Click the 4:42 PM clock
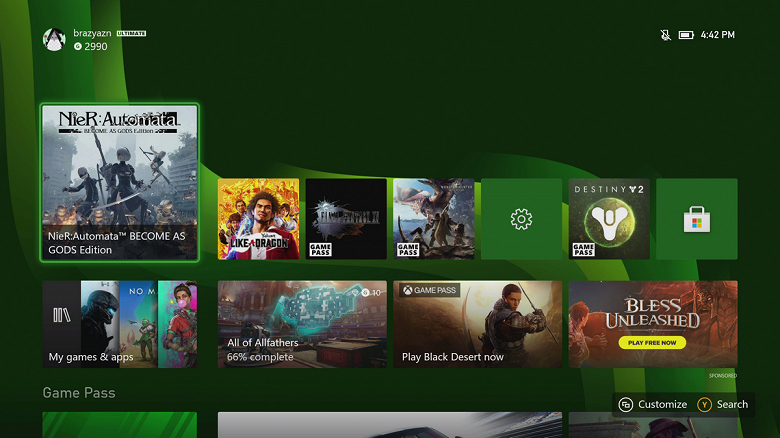This screenshot has height=438, width=780. click(x=718, y=35)
